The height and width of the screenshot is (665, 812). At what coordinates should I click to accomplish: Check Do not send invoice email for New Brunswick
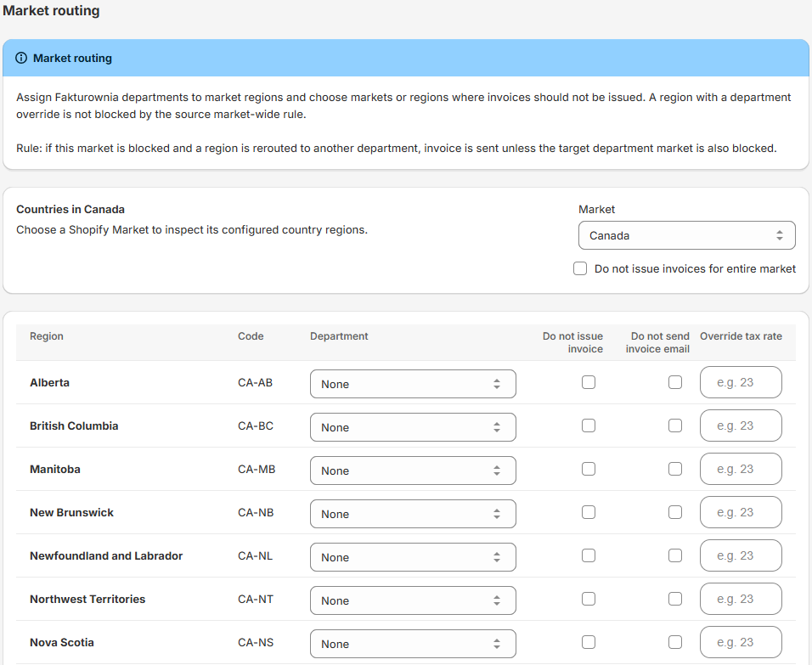(x=674, y=512)
